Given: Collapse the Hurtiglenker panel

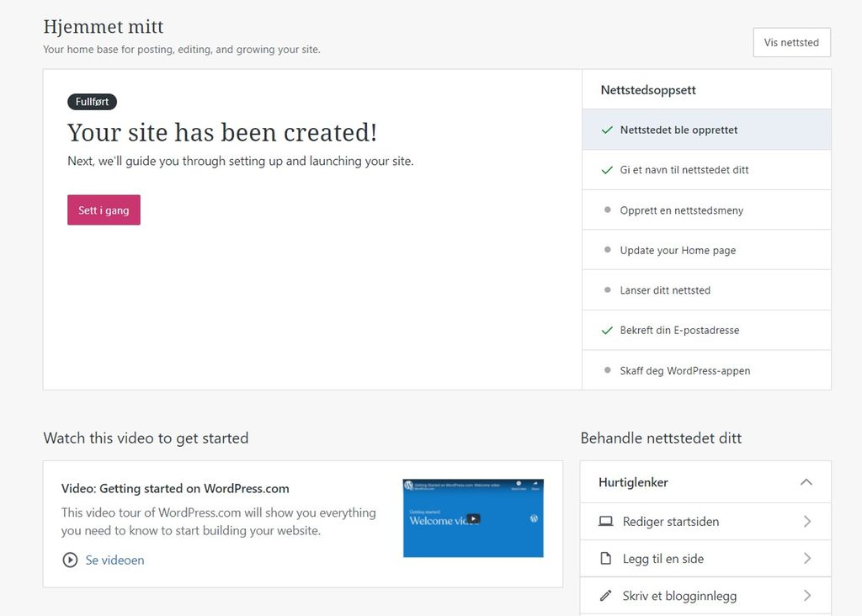Looking at the screenshot, I should (x=806, y=482).
